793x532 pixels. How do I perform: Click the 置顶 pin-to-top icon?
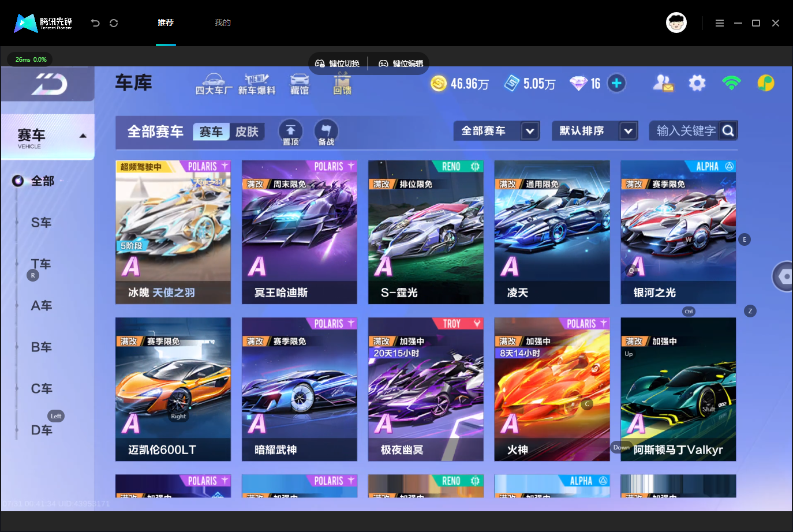pos(291,133)
